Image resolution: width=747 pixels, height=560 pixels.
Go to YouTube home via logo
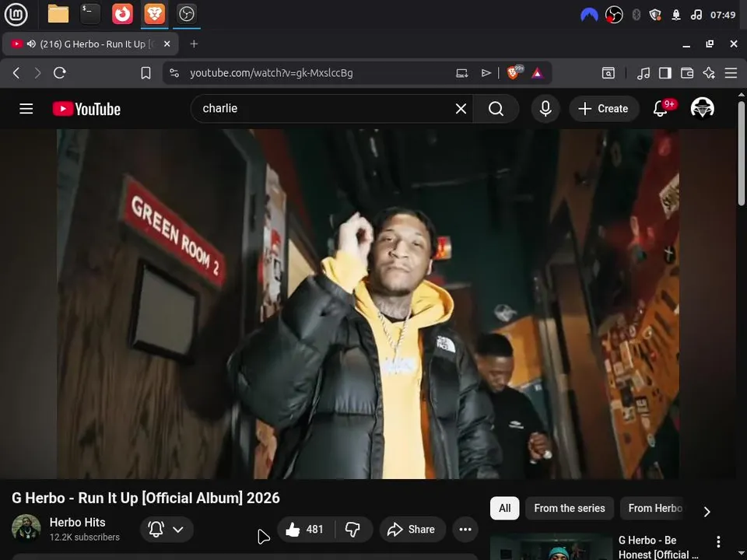(86, 109)
